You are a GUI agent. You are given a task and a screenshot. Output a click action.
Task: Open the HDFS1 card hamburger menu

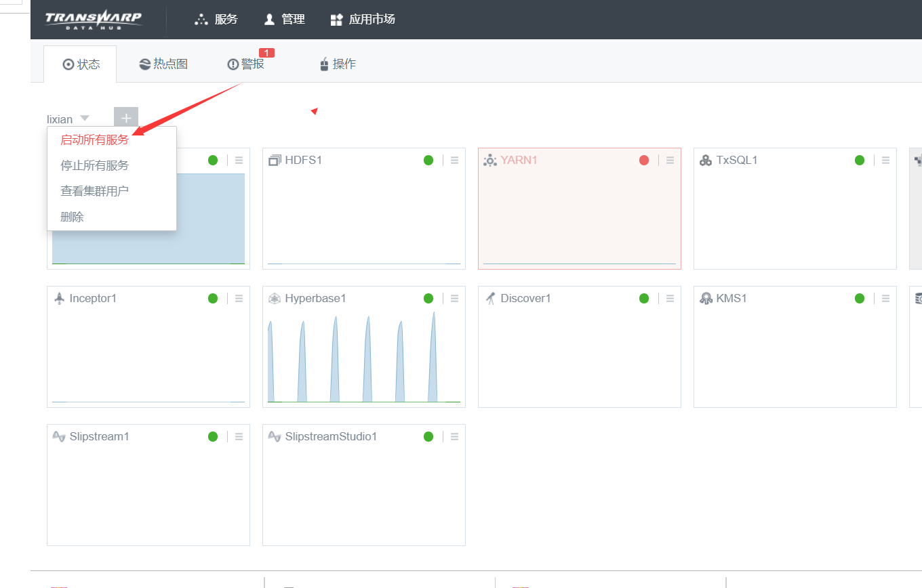(x=455, y=161)
